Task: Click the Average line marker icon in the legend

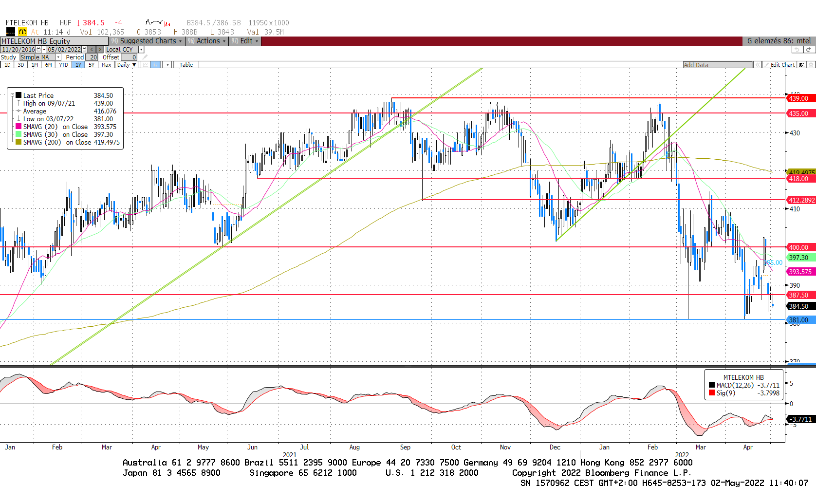Action: click(19, 111)
